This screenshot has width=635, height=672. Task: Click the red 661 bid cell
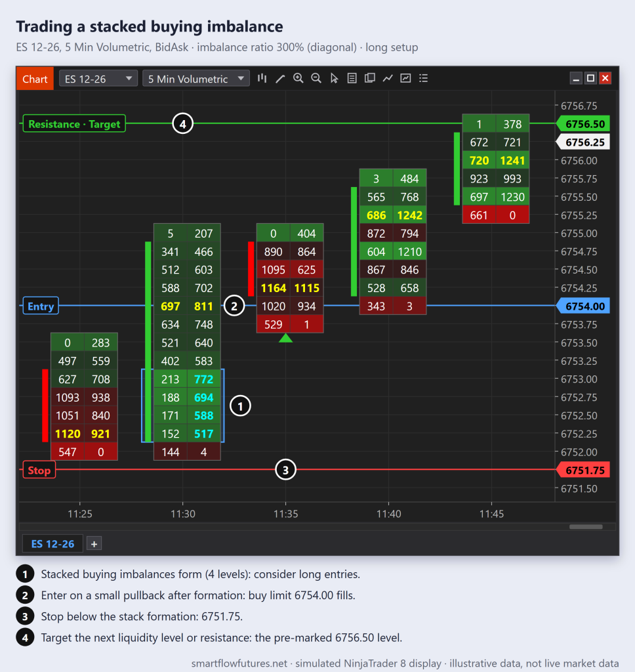coord(479,215)
